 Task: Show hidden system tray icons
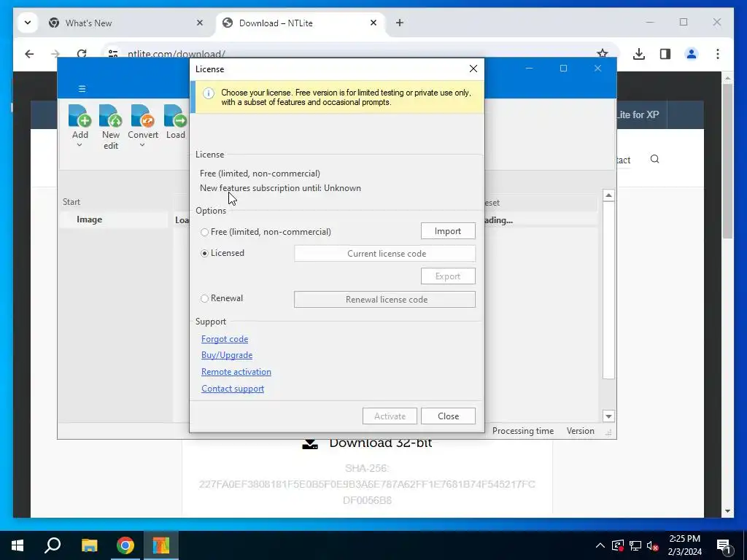pos(600,545)
